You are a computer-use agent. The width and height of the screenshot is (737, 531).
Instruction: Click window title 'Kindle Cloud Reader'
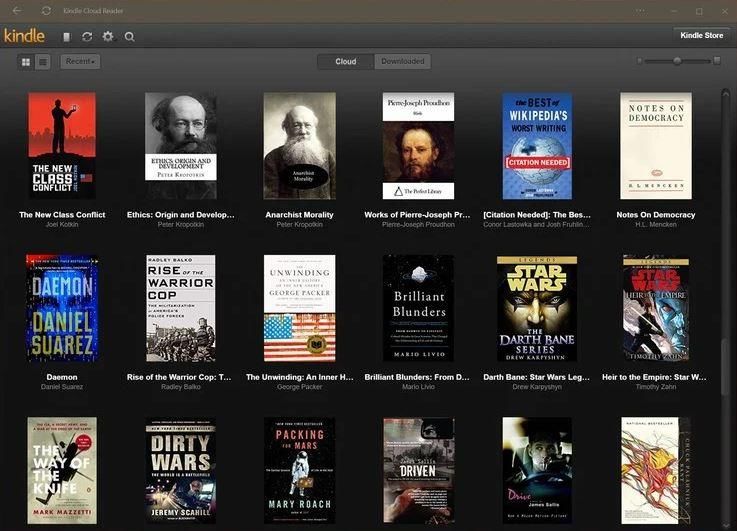pos(93,10)
